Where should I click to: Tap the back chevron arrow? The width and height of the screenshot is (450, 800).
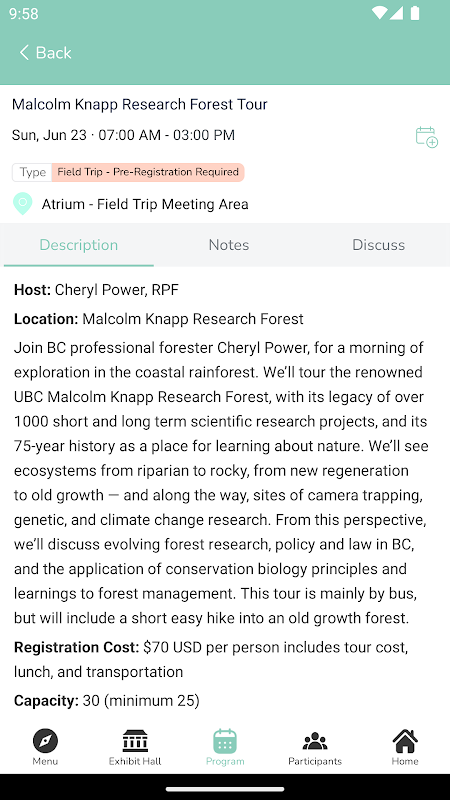24,53
